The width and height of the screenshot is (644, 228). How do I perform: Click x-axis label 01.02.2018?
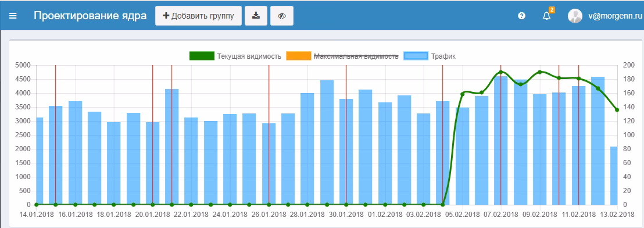[x=385, y=215]
